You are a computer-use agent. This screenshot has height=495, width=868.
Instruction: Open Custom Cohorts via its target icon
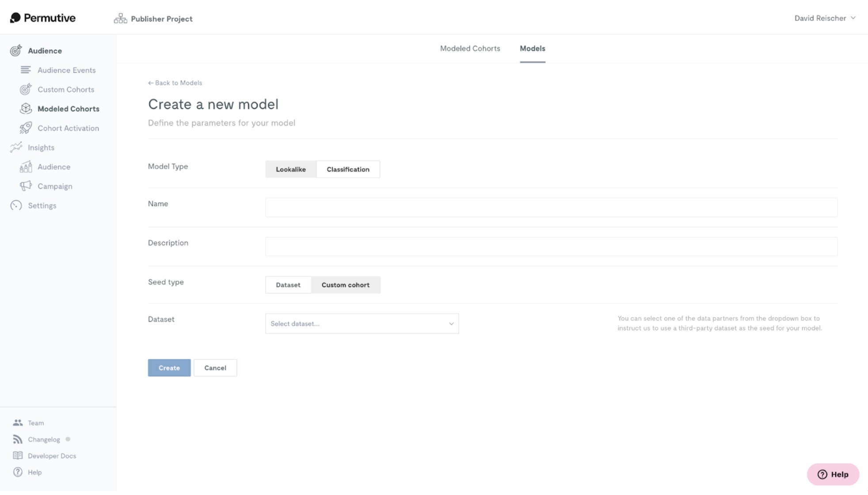(25, 89)
